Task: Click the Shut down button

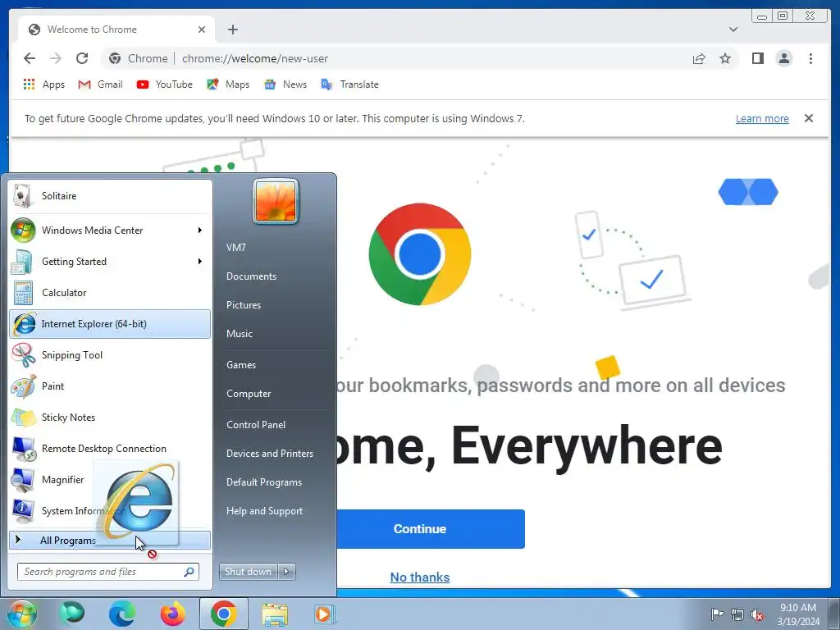Action: (248, 572)
